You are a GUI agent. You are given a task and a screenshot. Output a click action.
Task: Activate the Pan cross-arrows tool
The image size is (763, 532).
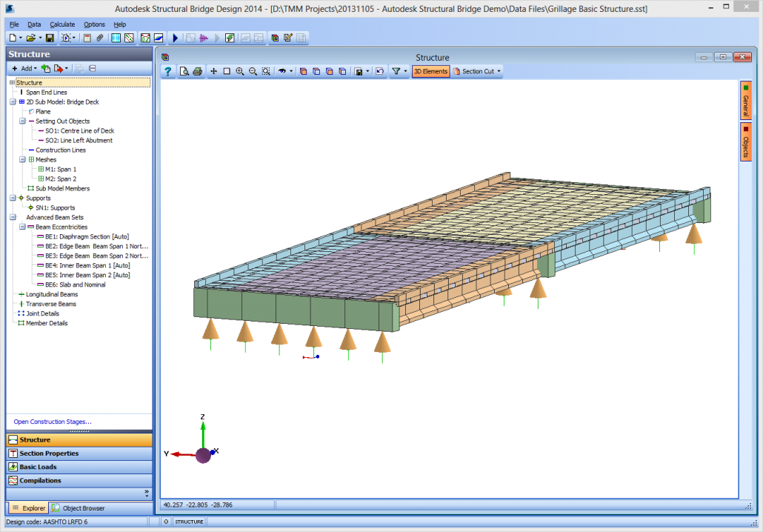coord(213,71)
